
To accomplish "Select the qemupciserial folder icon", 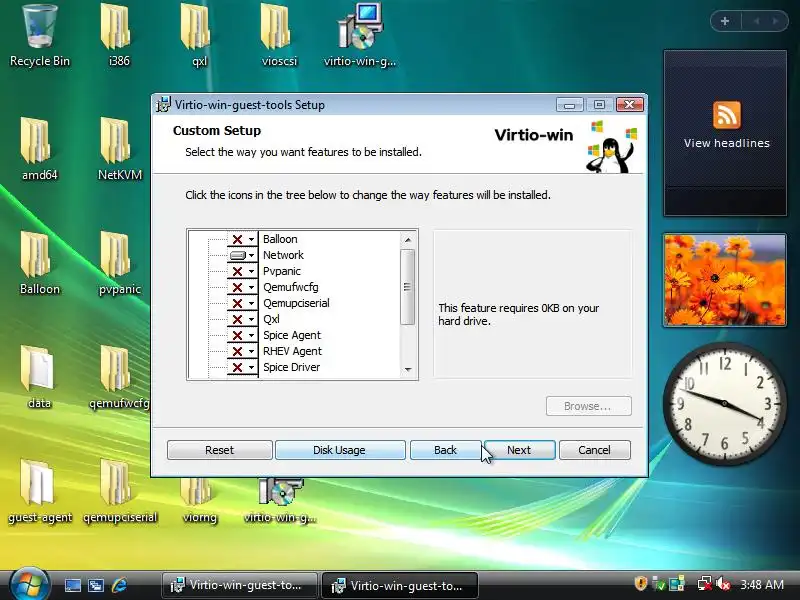I will [119, 492].
